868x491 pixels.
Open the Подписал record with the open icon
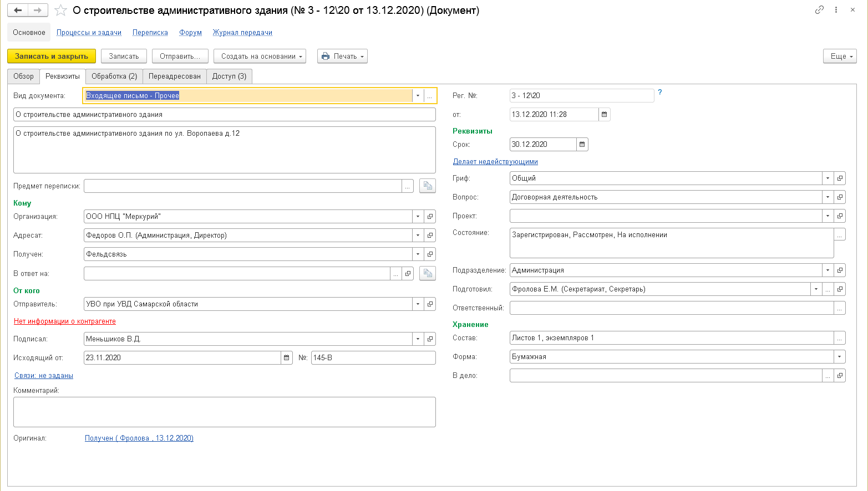(430, 339)
